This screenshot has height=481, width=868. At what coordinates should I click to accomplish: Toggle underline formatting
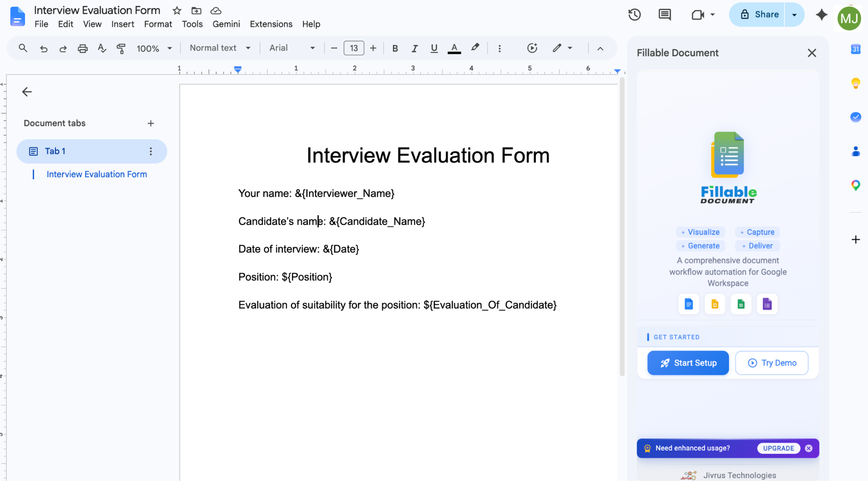point(434,48)
